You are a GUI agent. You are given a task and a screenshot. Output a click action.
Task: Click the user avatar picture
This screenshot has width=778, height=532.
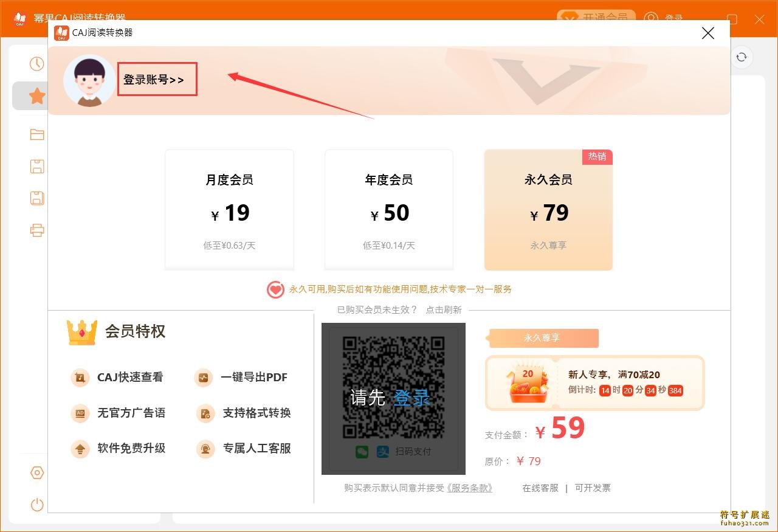click(x=89, y=80)
